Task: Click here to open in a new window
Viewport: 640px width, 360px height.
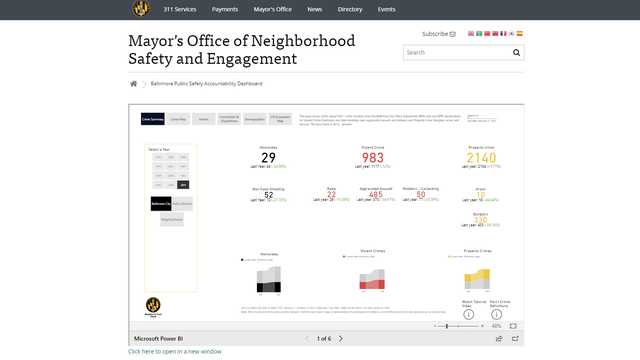Action: [175, 351]
